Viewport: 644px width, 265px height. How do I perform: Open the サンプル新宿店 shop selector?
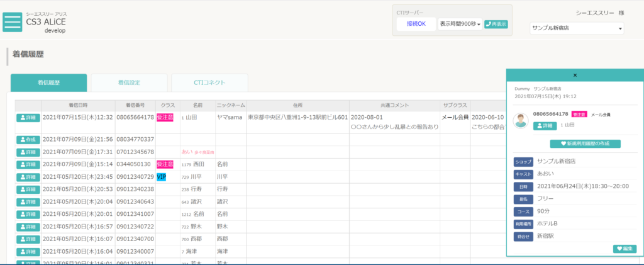coord(577,28)
